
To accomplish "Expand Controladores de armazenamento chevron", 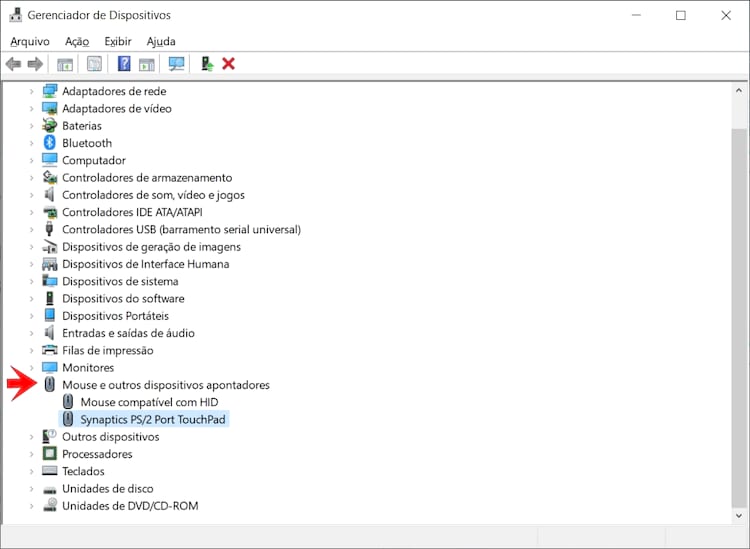I will click(x=32, y=177).
